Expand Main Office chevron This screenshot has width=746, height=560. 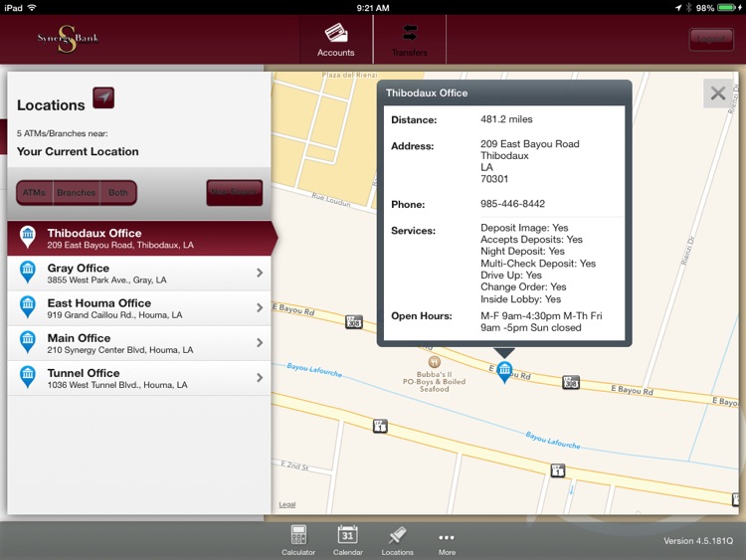pos(260,342)
